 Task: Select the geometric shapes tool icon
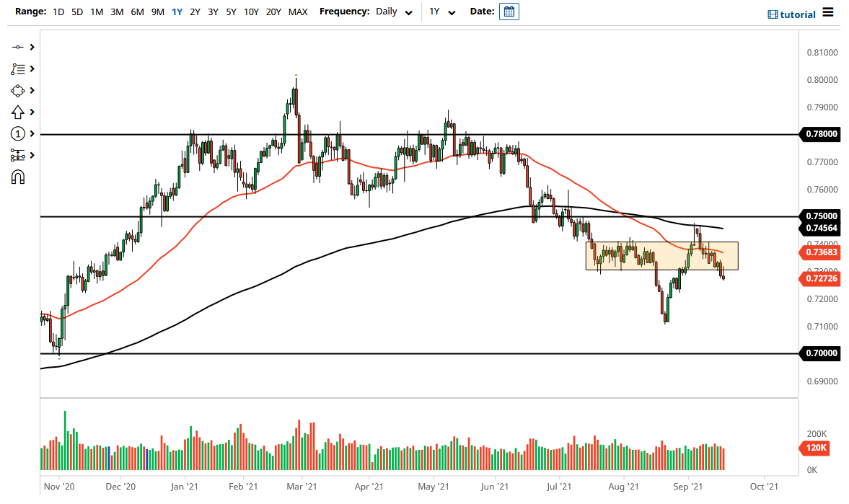click(x=17, y=90)
